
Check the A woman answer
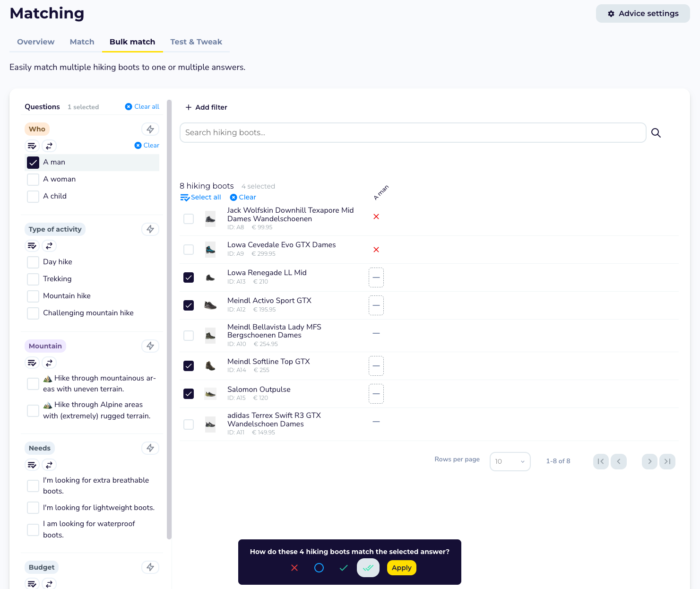33,180
